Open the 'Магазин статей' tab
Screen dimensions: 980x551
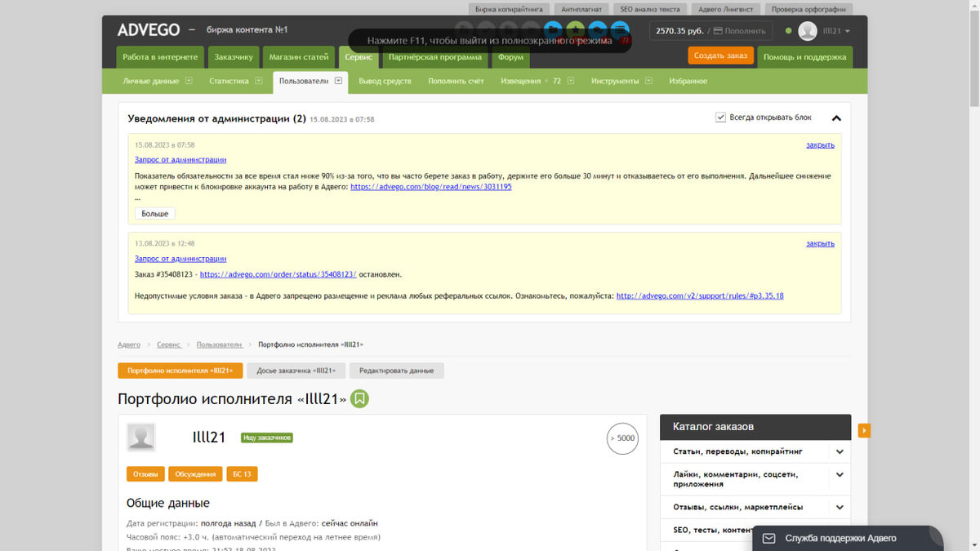coord(299,57)
